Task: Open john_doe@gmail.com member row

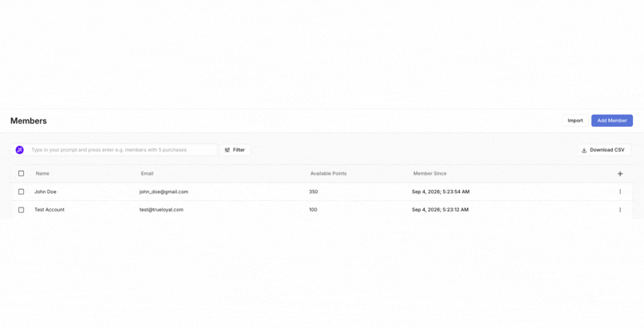Action: [321, 192]
